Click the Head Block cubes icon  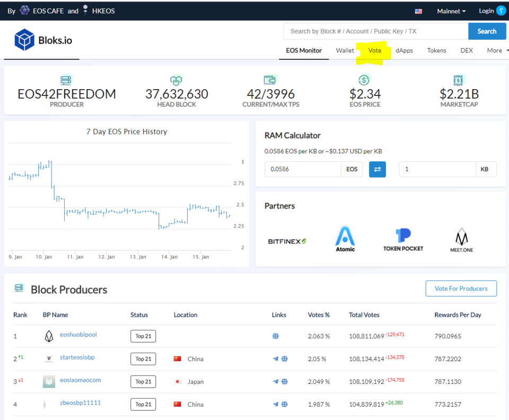[176, 80]
